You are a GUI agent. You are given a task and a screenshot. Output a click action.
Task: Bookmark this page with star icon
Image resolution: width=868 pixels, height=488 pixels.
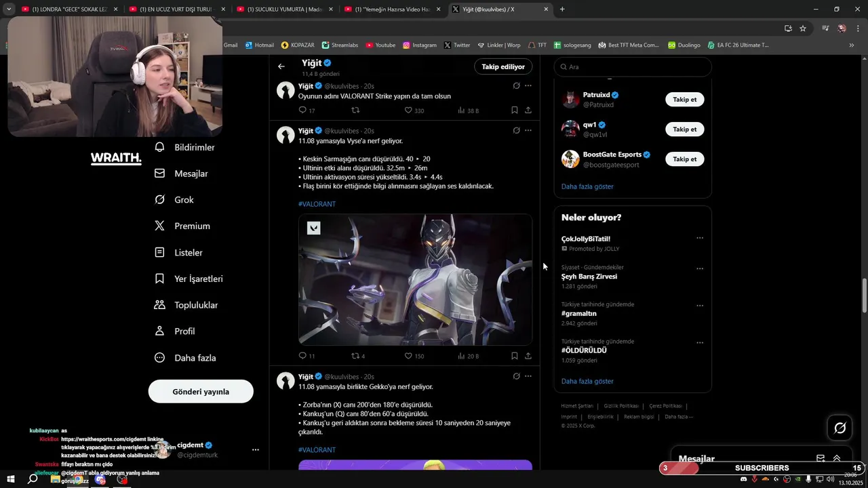click(x=803, y=28)
